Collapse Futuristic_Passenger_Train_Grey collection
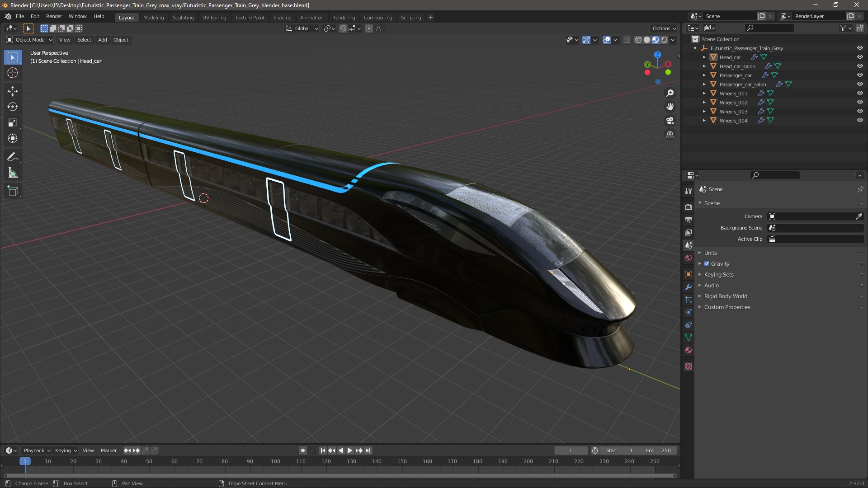The height and width of the screenshot is (488, 868). pos(695,48)
